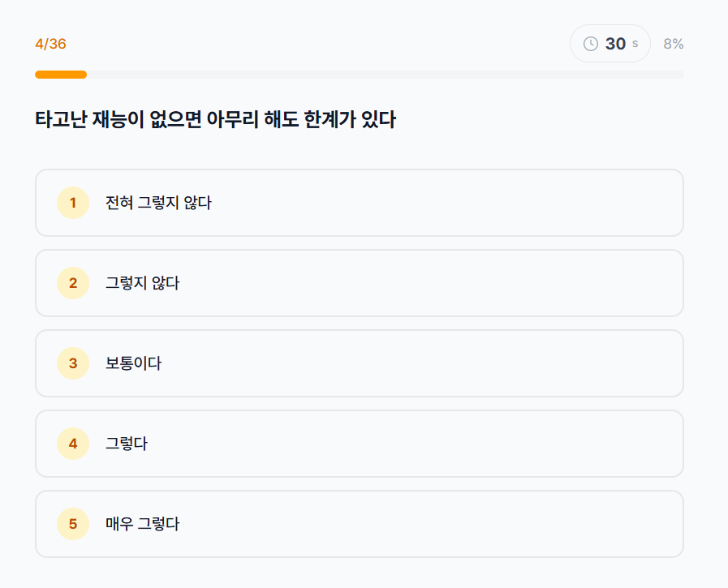Click the rounded timer pill container
The image size is (728, 588).
click(610, 43)
